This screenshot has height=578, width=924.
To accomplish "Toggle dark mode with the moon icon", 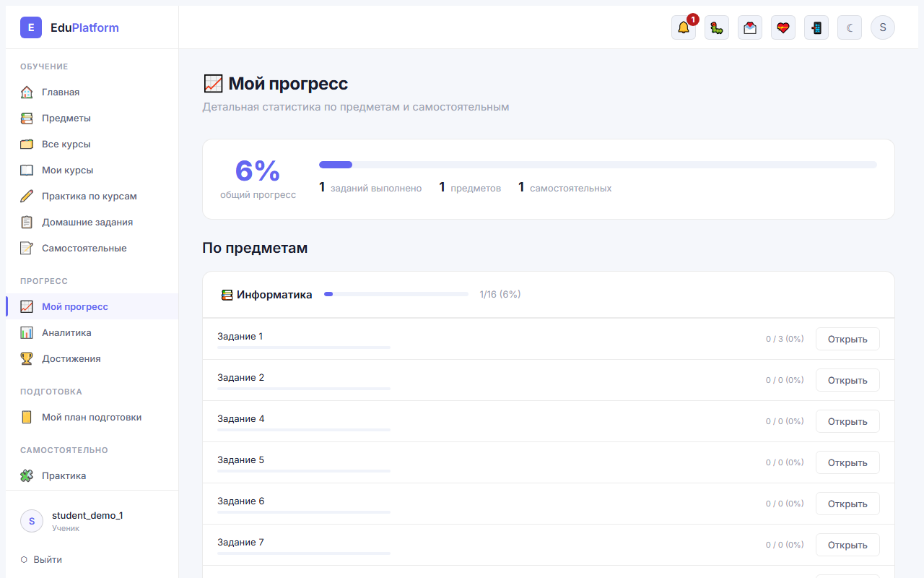I will [x=850, y=27].
